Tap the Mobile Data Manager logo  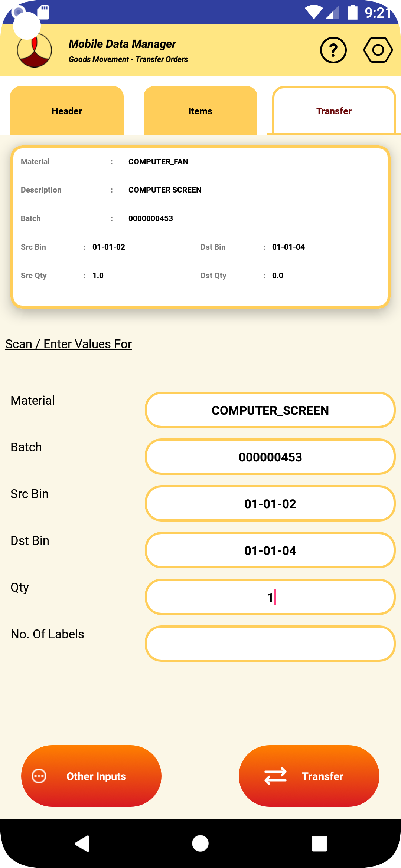coord(35,50)
